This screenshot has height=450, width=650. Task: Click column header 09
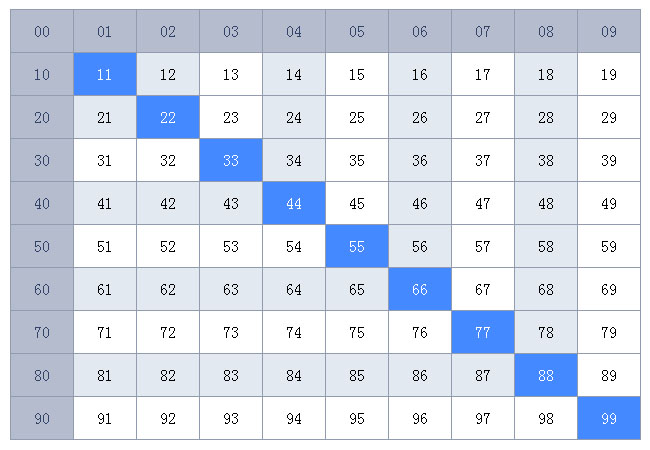click(609, 32)
